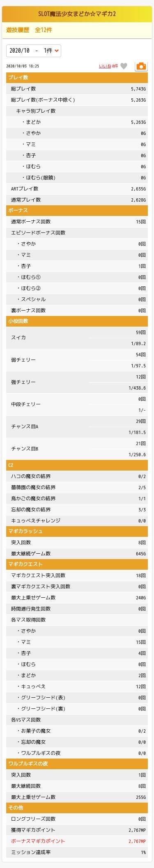Click the gray heart like icon
154x868 pixels.
tap(124, 66)
